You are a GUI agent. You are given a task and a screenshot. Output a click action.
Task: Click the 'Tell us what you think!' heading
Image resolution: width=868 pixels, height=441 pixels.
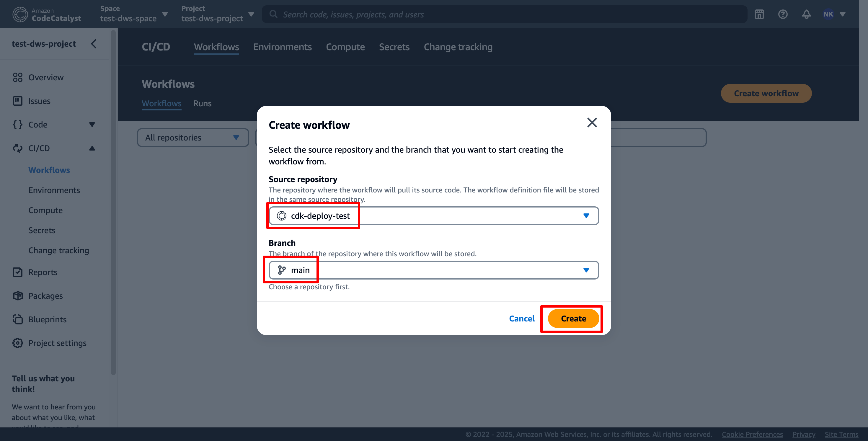[x=43, y=384]
